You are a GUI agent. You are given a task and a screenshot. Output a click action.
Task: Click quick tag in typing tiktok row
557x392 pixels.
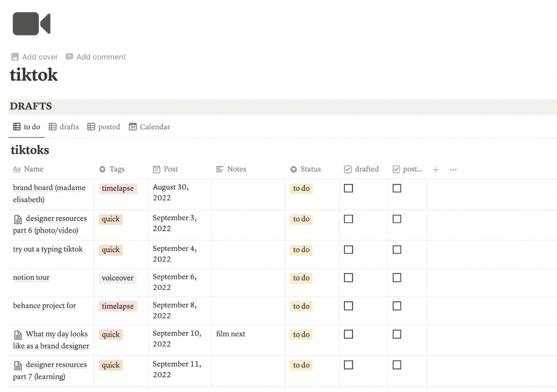[111, 250]
